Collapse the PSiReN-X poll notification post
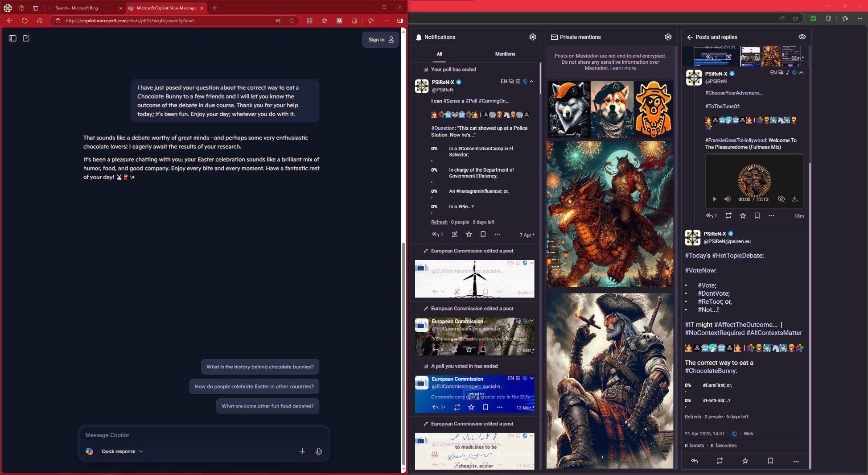868x475 pixels. pyautogui.click(x=531, y=82)
